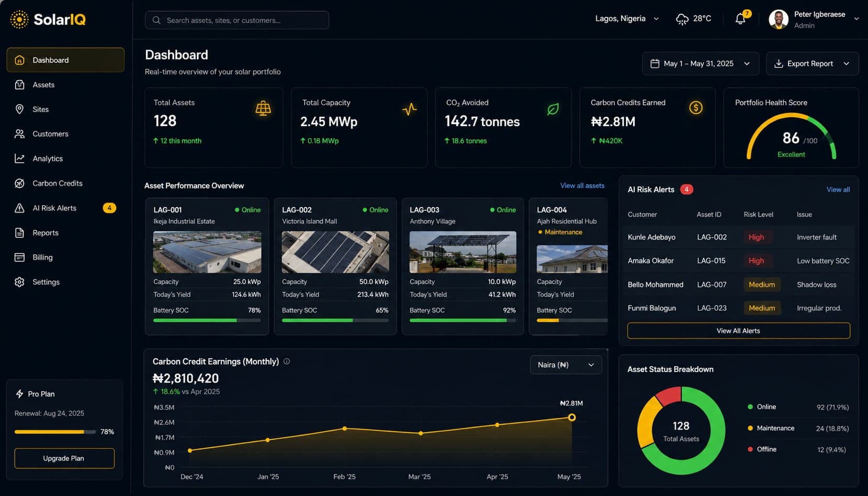Open Dashboard in the sidebar

point(65,60)
